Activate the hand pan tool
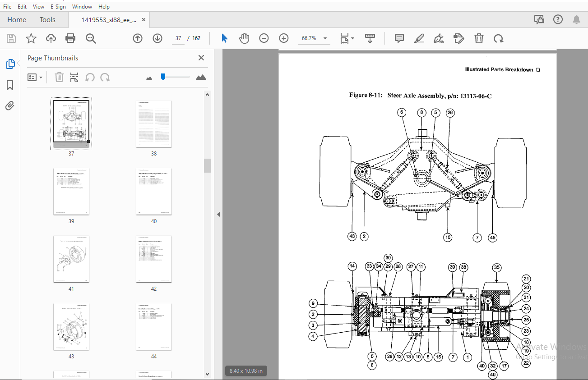This screenshot has width=588, height=380. point(244,38)
